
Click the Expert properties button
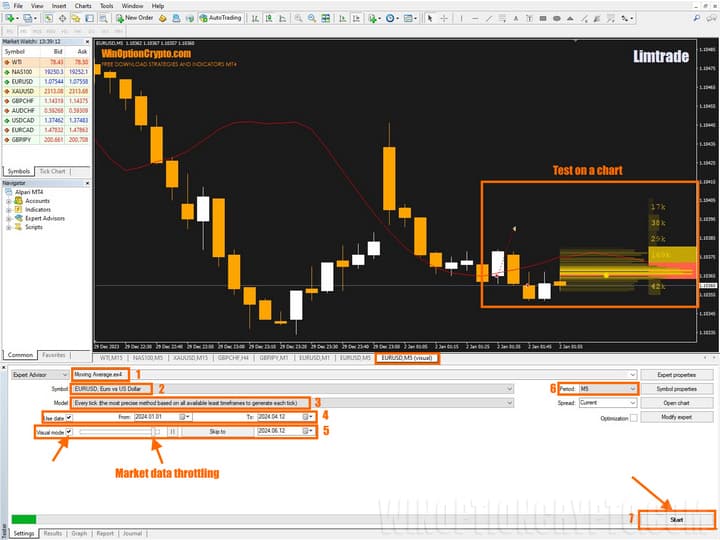676,374
